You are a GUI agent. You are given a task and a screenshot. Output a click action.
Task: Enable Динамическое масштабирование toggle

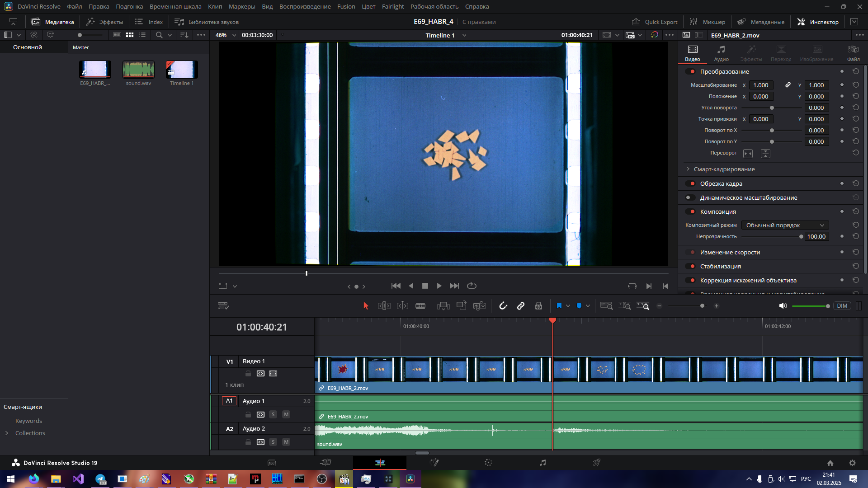click(690, 197)
